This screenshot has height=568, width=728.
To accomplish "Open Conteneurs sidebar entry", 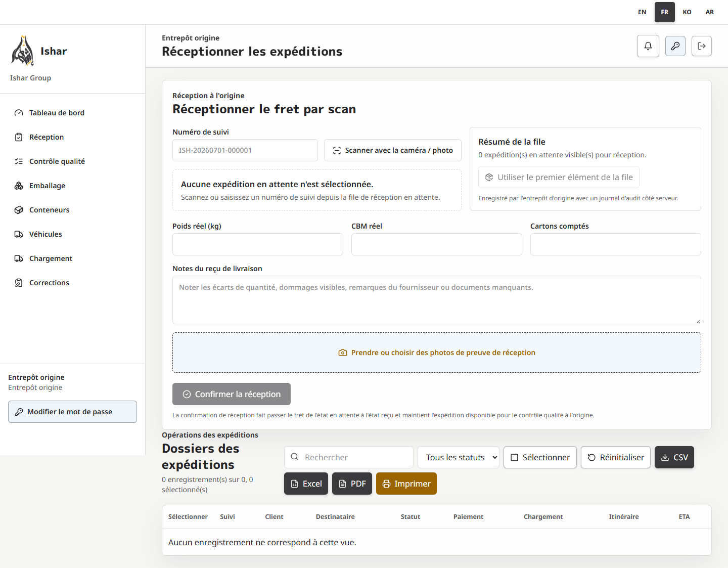I will (72, 210).
